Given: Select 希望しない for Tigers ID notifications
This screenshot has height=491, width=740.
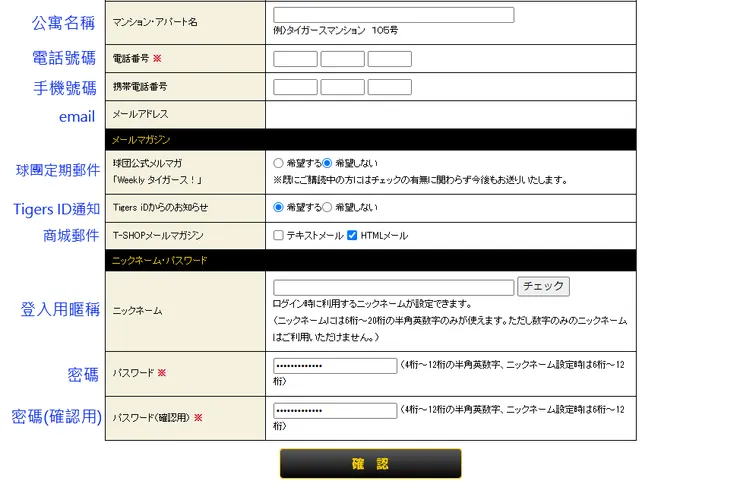Looking at the screenshot, I should click(327, 207).
